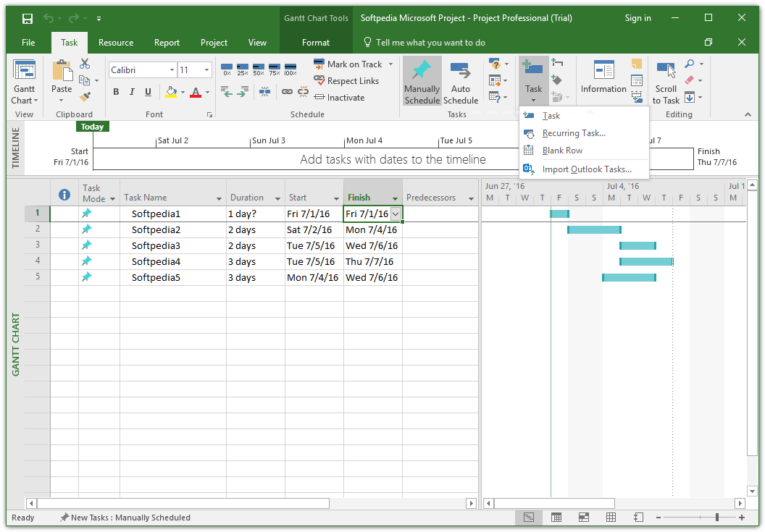Click Scroll to Task button
Viewport: 765px width, 532px height.
pyautogui.click(x=666, y=82)
